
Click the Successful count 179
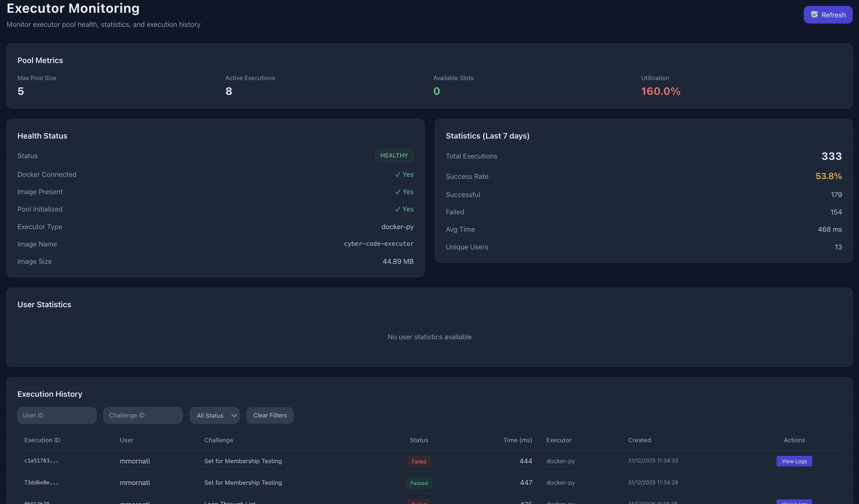pyautogui.click(x=836, y=194)
